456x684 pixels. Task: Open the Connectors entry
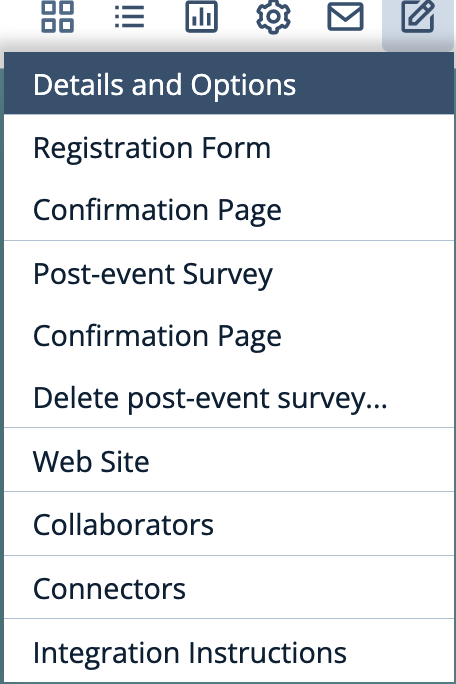point(229,588)
